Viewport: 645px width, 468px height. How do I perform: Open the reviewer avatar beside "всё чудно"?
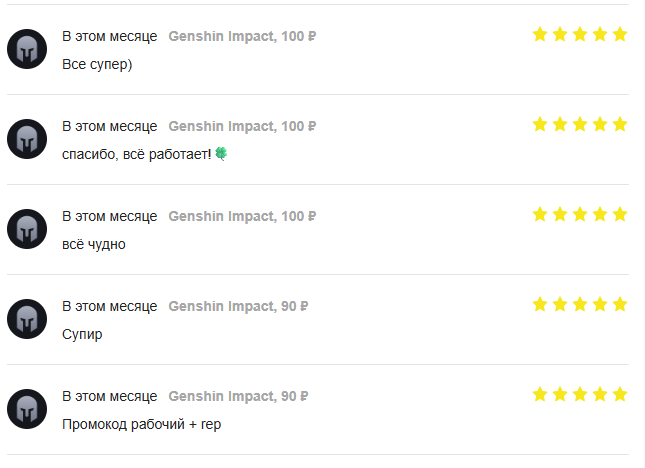pos(27,229)
